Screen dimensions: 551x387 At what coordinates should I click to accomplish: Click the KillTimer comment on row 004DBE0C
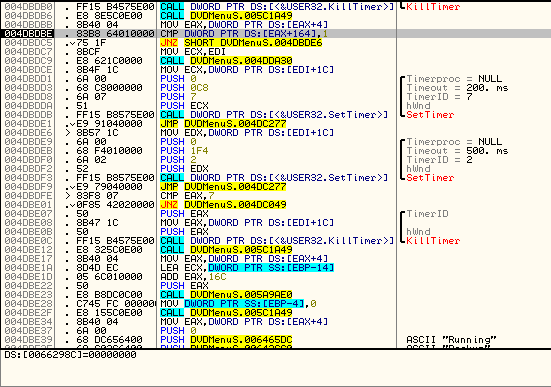pos(433,241)
